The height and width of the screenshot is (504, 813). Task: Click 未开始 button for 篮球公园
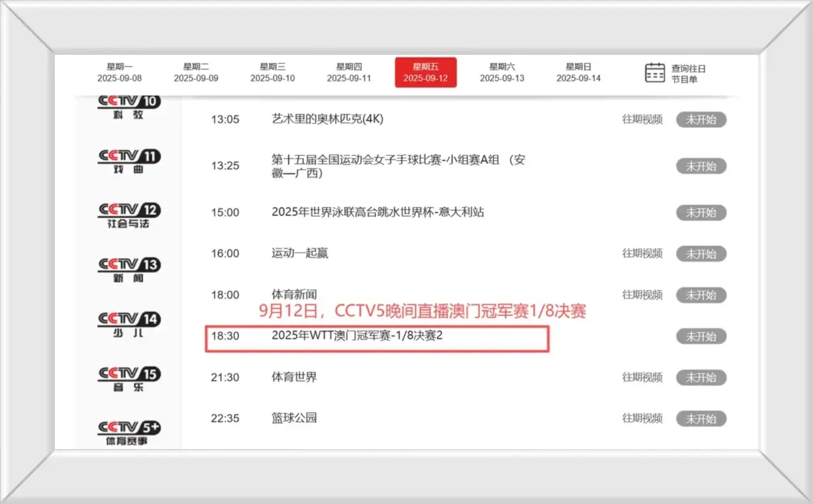pyautogui.click(x=701, y=418)
